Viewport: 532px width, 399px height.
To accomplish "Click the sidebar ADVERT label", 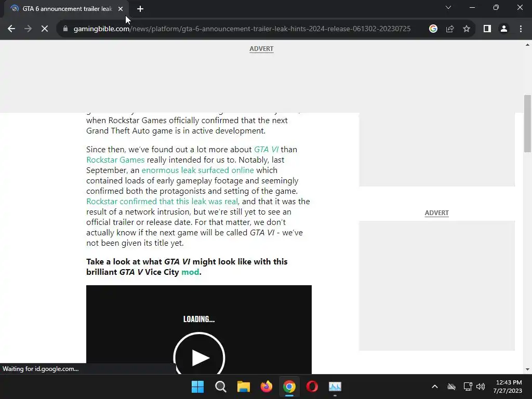I will [x=436, y=213].
